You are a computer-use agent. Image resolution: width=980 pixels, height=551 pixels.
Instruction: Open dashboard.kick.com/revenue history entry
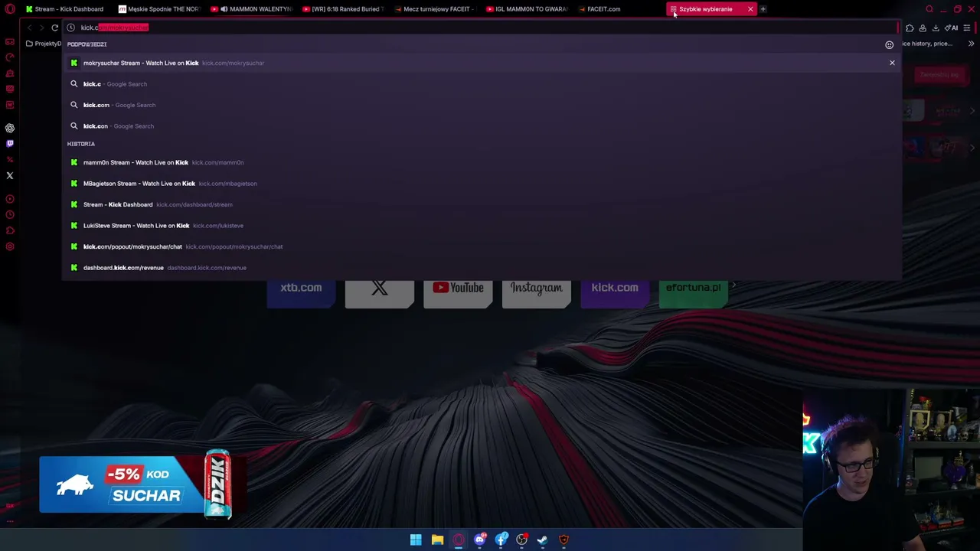(x=482, y=268)
